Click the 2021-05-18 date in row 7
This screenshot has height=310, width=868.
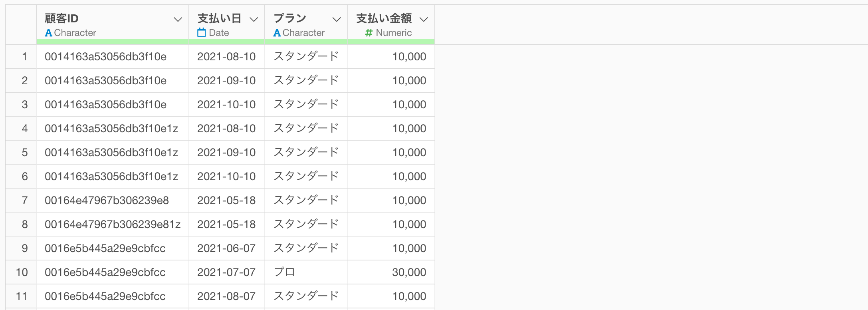(x=227, y=200)
